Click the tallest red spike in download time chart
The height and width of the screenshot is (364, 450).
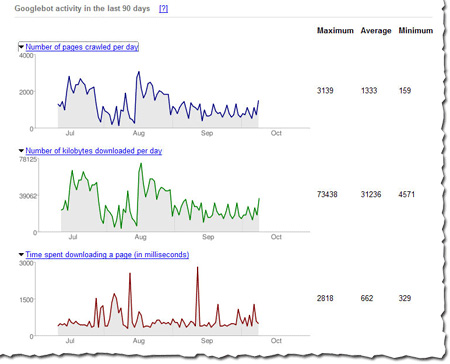[x=198, y=268]
